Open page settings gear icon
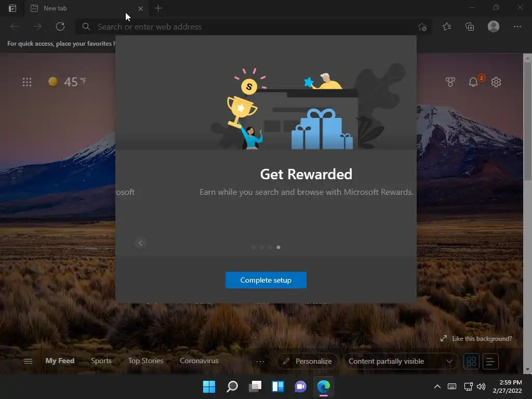532x399 pixels. click(x=496, y=82)
